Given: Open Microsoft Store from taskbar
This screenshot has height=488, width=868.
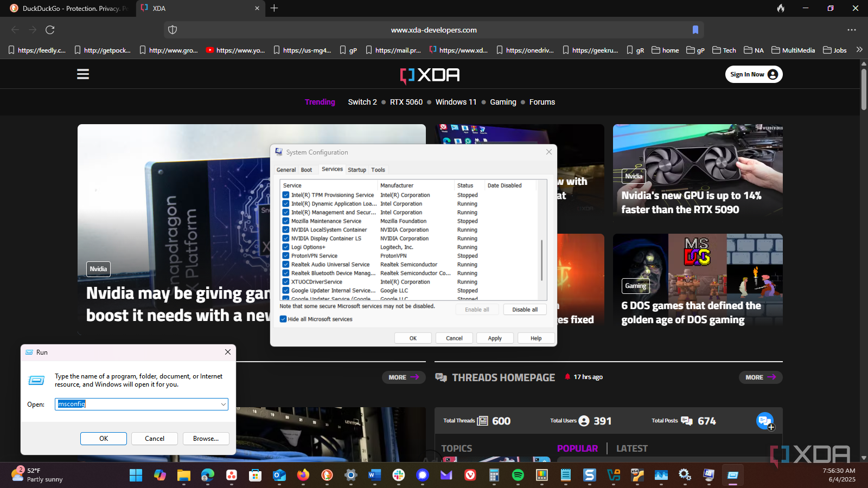Looking at the screenshot, I should 255,476.
